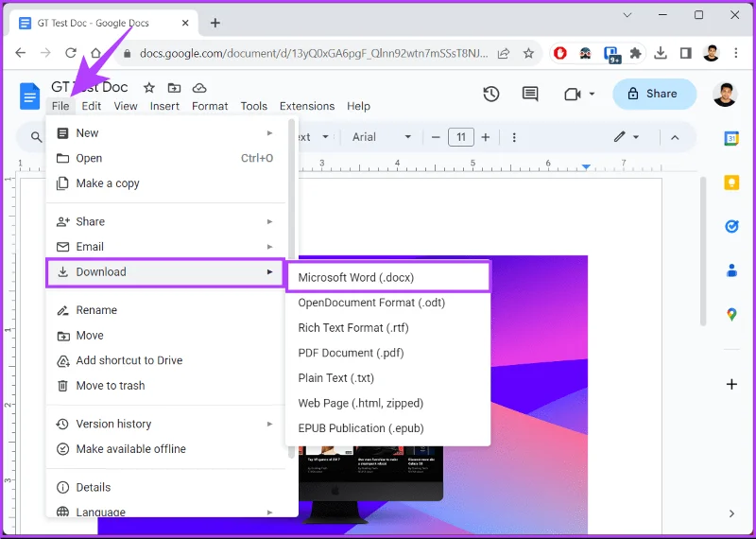Image resolution: width=756 pixels, height=539 pixels.
Task: Select Make available offline
Action: pyautogui.click(x=166, y=449)
